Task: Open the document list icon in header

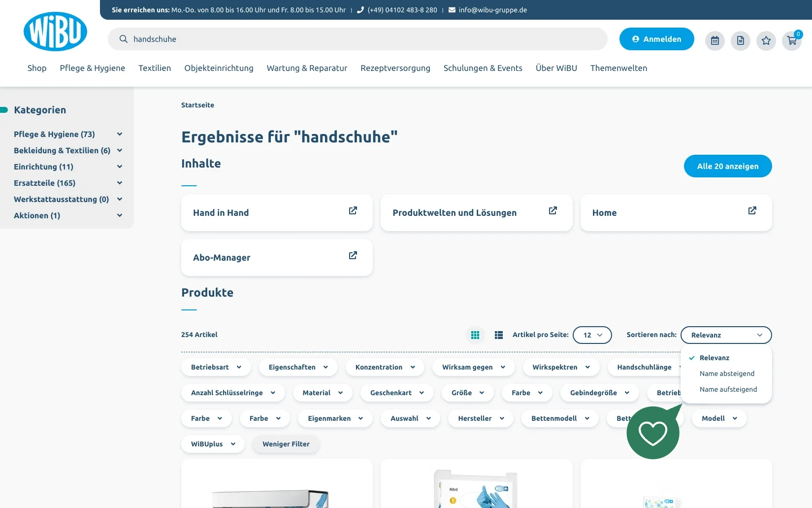Action: (x=741, y=40)
